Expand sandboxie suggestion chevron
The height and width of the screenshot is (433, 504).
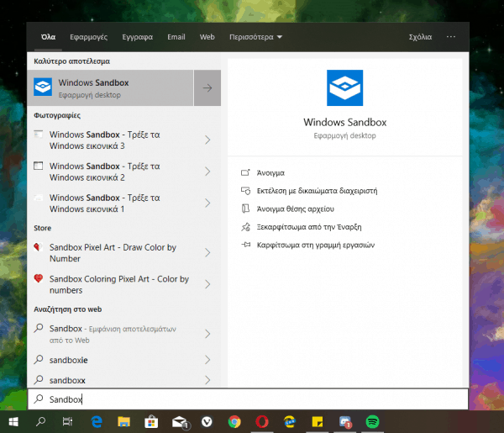207,360
